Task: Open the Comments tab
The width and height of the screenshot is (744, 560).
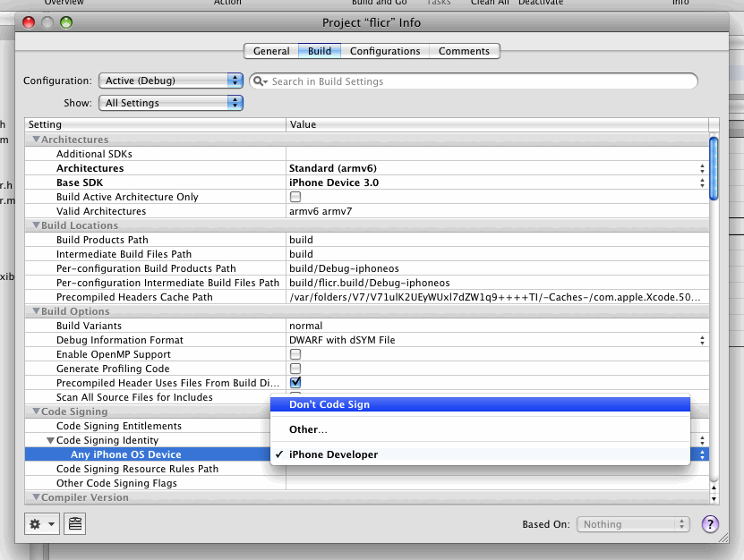Action: (464, 51)
